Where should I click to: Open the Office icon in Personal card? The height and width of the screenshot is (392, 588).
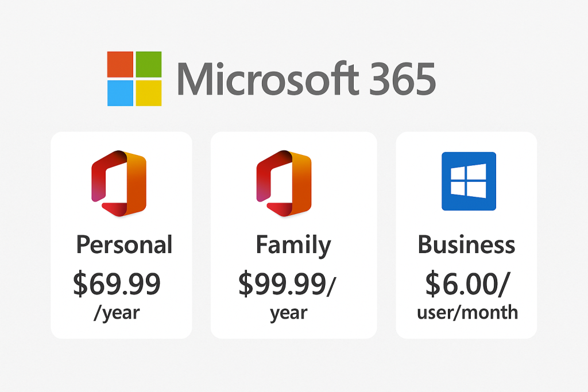tap(119, 183)
